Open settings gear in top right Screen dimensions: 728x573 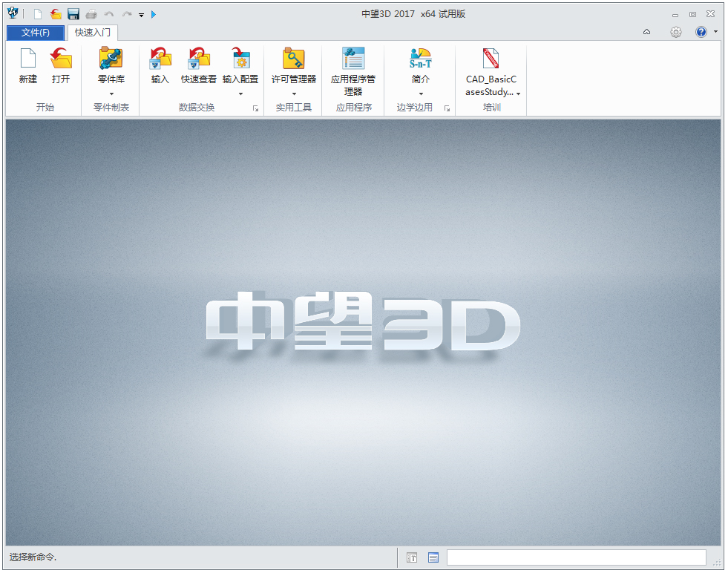tap(676, 32)
